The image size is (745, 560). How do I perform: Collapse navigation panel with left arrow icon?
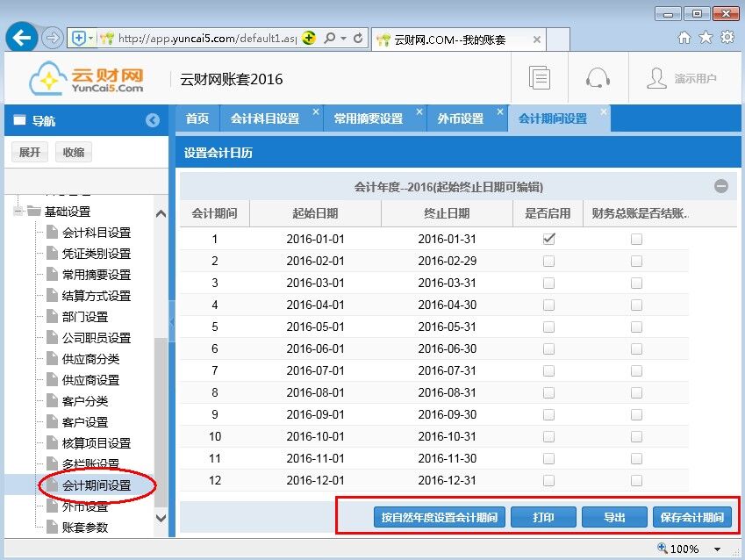153,121
